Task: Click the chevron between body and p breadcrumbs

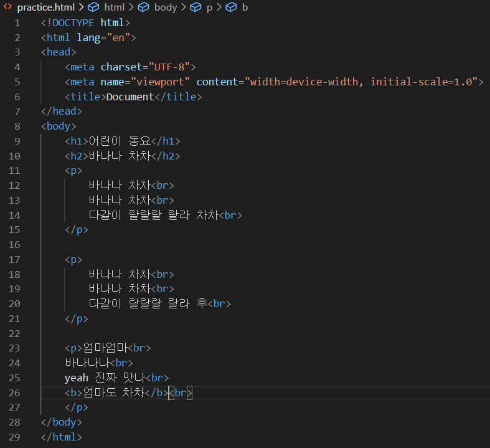Action: pos(184,7)
